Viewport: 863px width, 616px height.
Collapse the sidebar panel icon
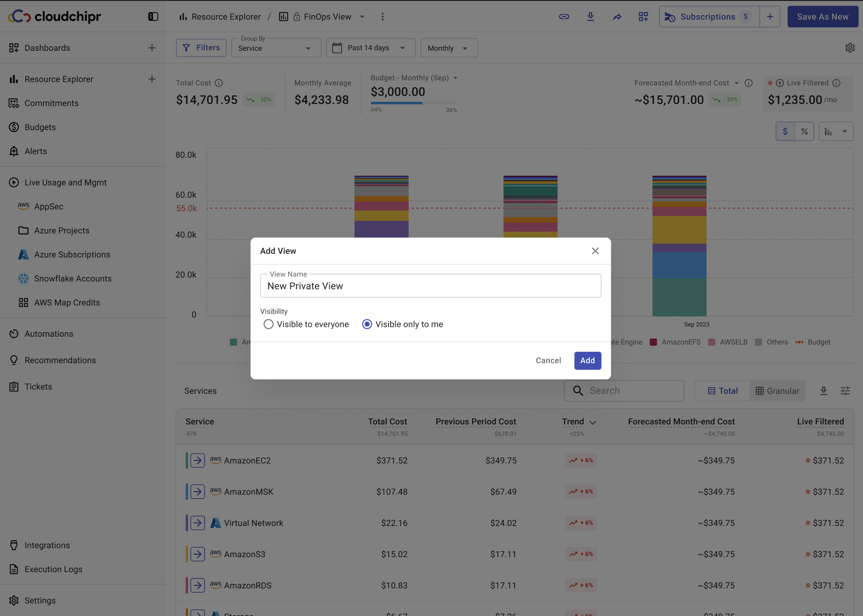pyautogui.click(x=153, y=16)
